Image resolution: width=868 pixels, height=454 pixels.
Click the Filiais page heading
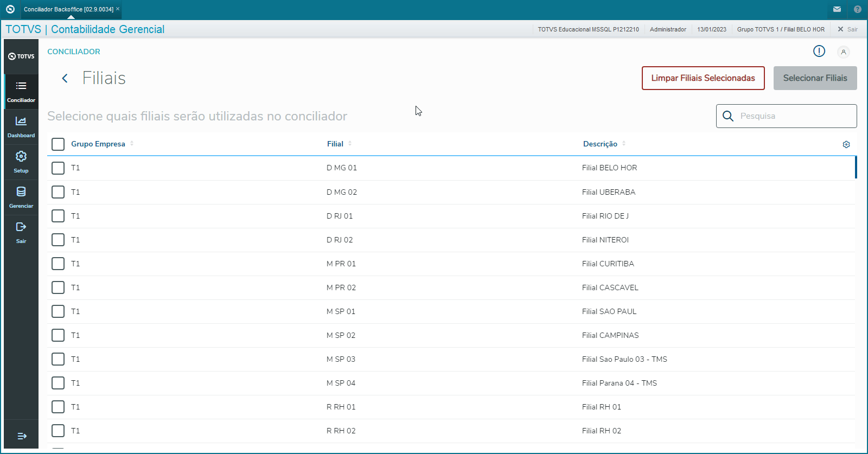(x=104, y=78)
